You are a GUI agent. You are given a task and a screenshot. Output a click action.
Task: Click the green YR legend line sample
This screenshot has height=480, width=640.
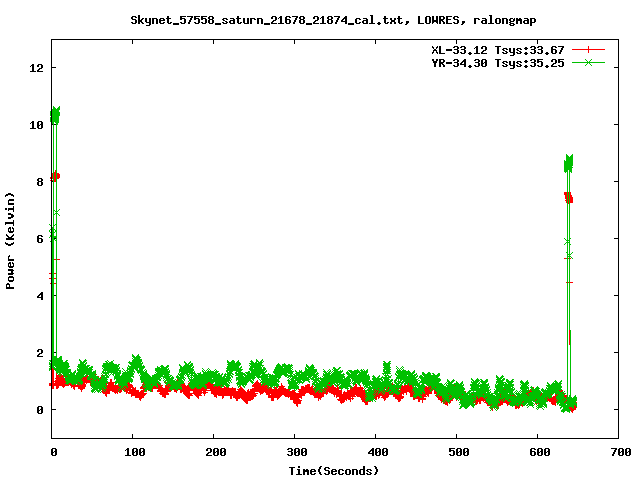588,62
